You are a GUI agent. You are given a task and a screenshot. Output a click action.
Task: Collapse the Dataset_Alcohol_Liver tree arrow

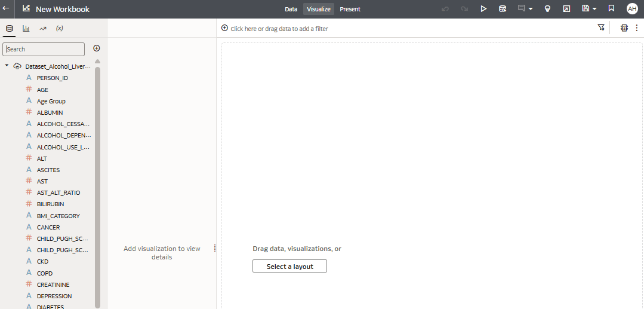[x=7, y=65]
